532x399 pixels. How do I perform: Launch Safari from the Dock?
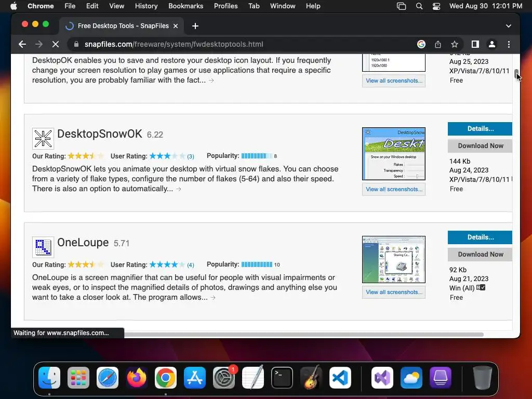108,378
